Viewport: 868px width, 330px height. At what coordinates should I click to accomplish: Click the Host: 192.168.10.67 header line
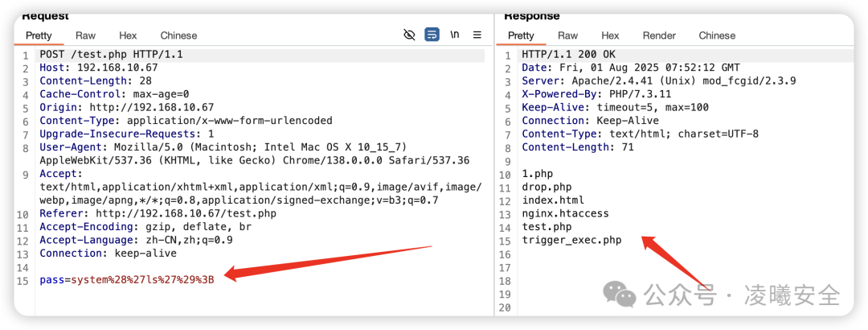click(99, 68)
